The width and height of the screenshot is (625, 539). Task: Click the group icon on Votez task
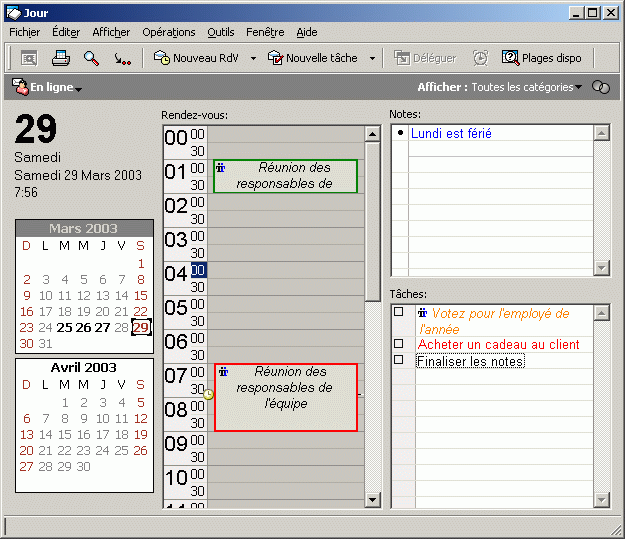tap(423, 313)
